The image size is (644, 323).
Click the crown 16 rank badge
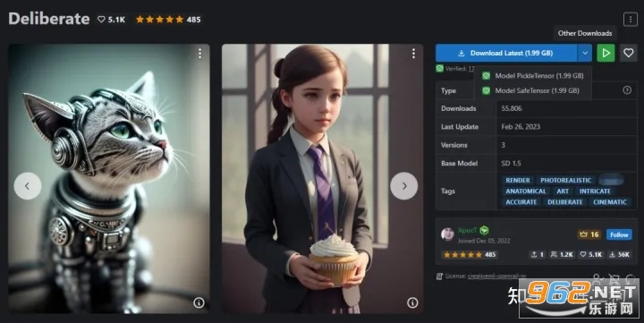point(589,234)
